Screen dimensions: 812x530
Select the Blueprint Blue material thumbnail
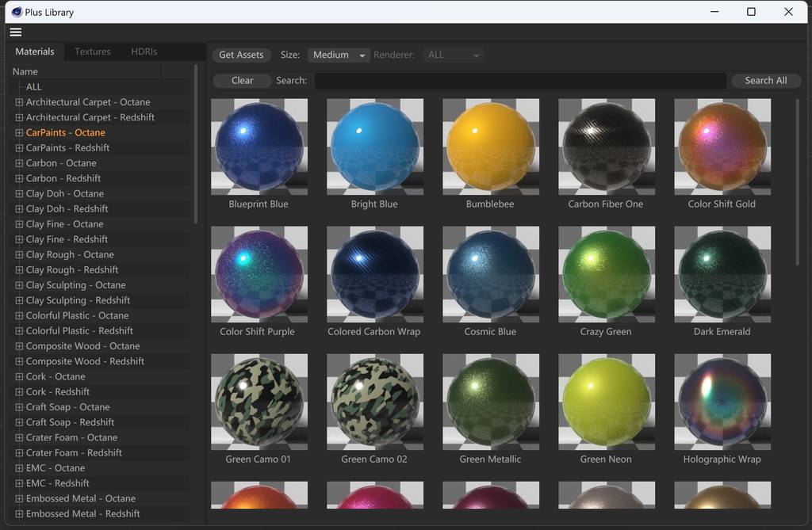point(259,147)
